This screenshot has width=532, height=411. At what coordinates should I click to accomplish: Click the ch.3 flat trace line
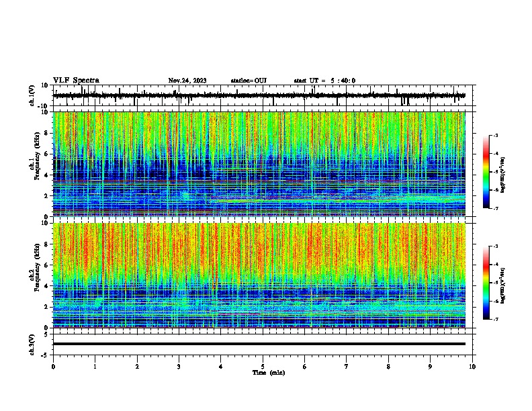259,344
